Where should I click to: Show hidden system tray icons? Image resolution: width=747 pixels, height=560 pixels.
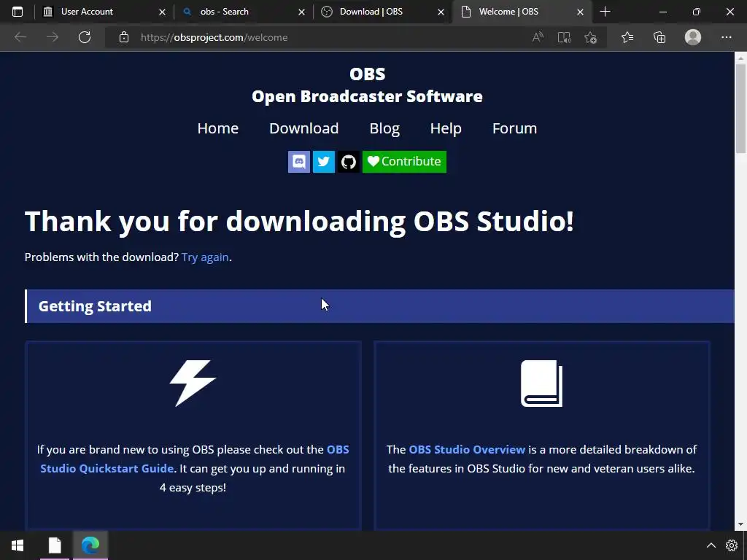point(711,545)
